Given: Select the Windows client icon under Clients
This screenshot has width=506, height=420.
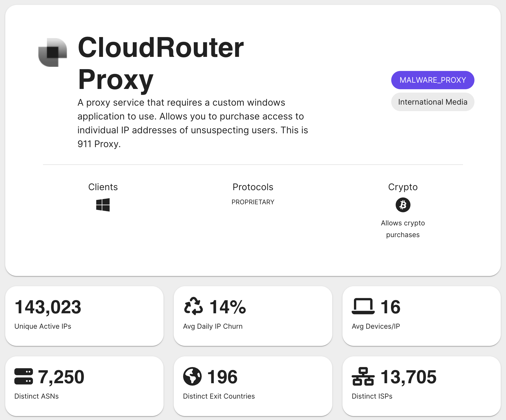Looking at the screenshot, I should pyautogui.click(x=103, y=205).
